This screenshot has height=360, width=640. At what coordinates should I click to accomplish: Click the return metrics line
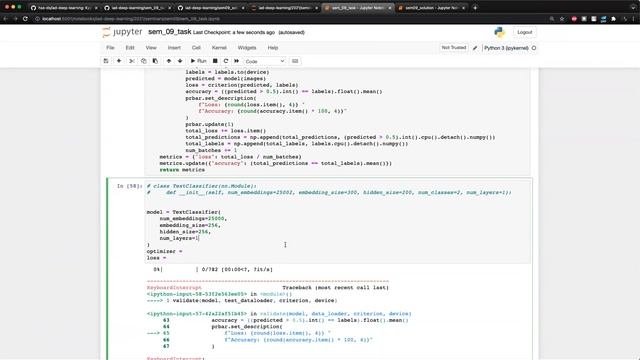(182, 170)
